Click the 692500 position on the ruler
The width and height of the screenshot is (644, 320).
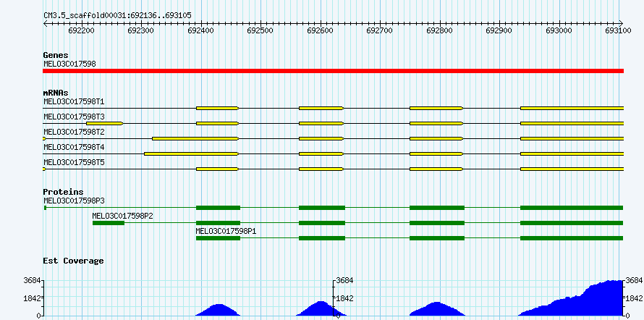click(260, 30)
